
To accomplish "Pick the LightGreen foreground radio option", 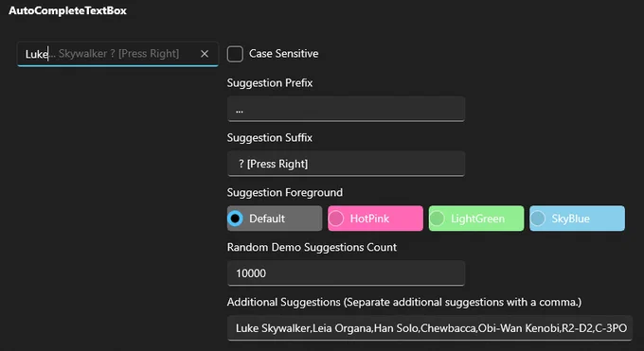I will point(476,219).
